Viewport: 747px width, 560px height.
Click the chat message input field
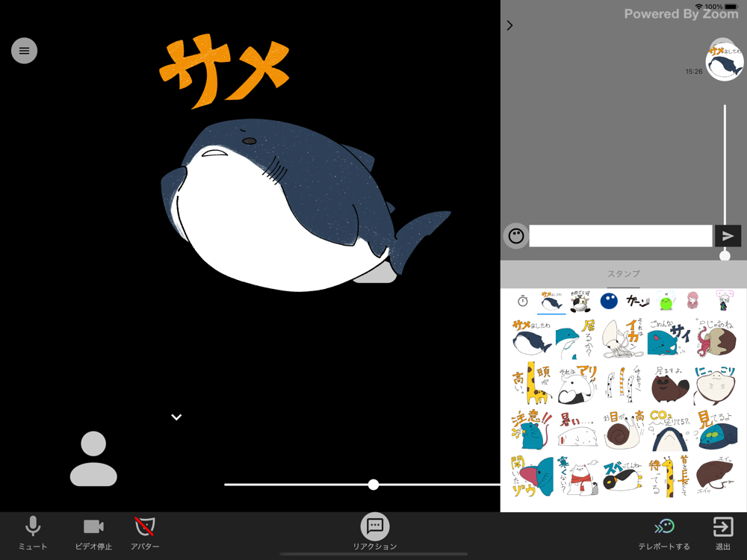pos(621,236)
